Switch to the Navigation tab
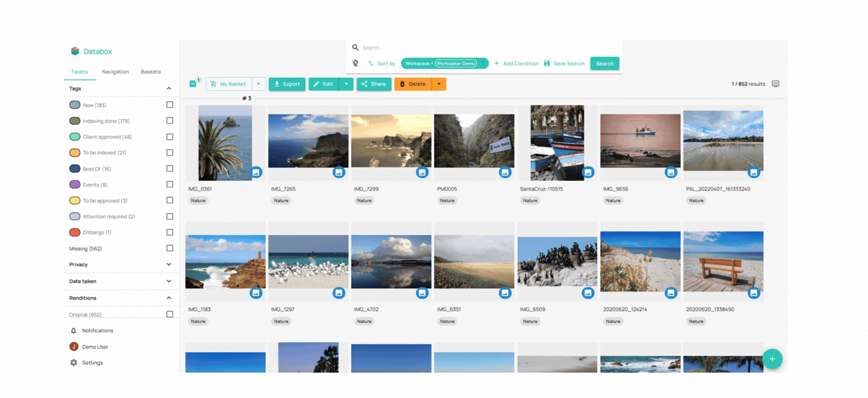 115,72
